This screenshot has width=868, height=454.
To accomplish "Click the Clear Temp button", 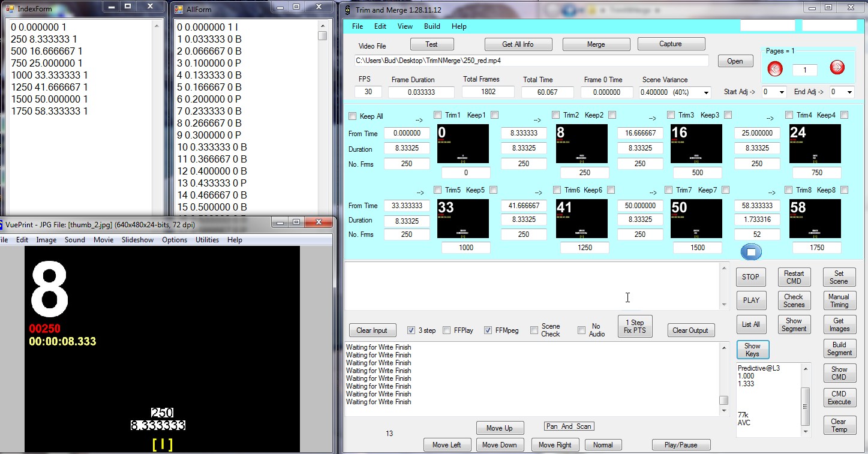I will [x=839, y=425].
